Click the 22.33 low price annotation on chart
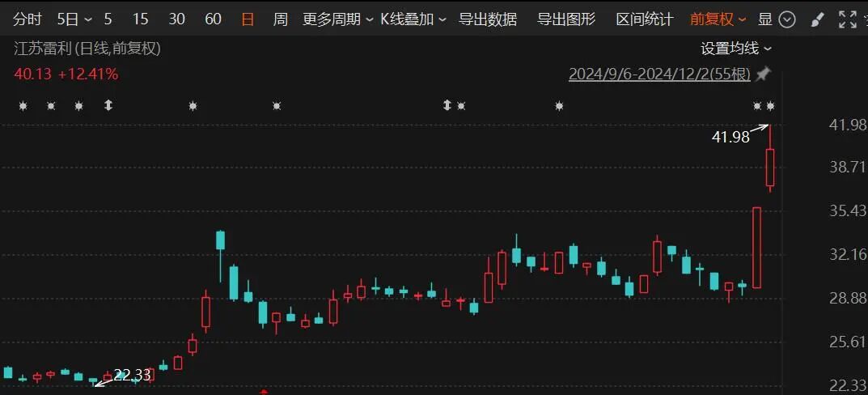 click(x=132, y=375)
